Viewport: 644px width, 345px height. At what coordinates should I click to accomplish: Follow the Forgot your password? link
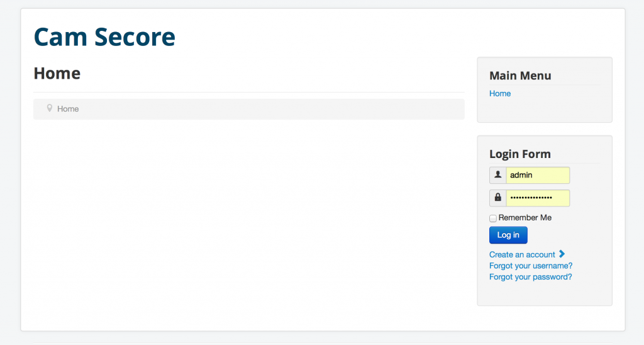point(530,277)
